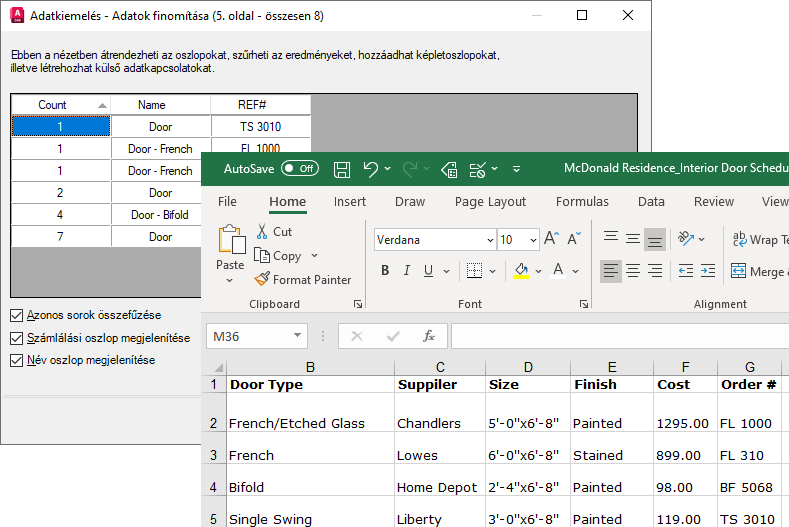Image resolution: width=789 pixels, height=527 pixels.
Task: Switch to the Formulas ribbon tab
Action: (x=582, y=202)
